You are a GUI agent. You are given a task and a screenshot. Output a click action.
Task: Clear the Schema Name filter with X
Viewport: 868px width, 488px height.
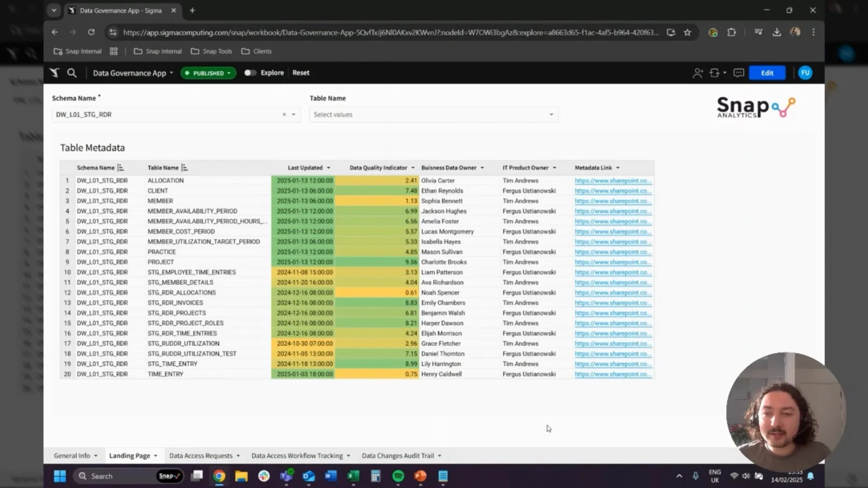click(x=284, y=115)
